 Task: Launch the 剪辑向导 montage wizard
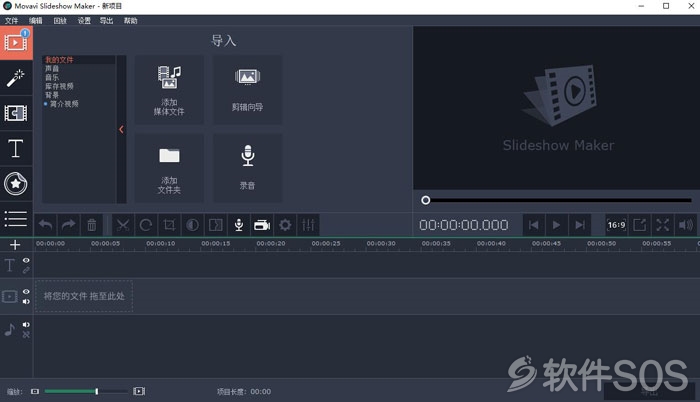point(247,90)
